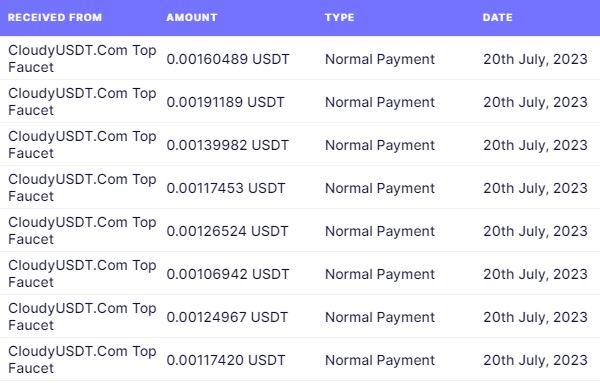Click the date in the 0.00191189 row
Image resolution: width=600 pixels, height=383 pixels.
535,102
